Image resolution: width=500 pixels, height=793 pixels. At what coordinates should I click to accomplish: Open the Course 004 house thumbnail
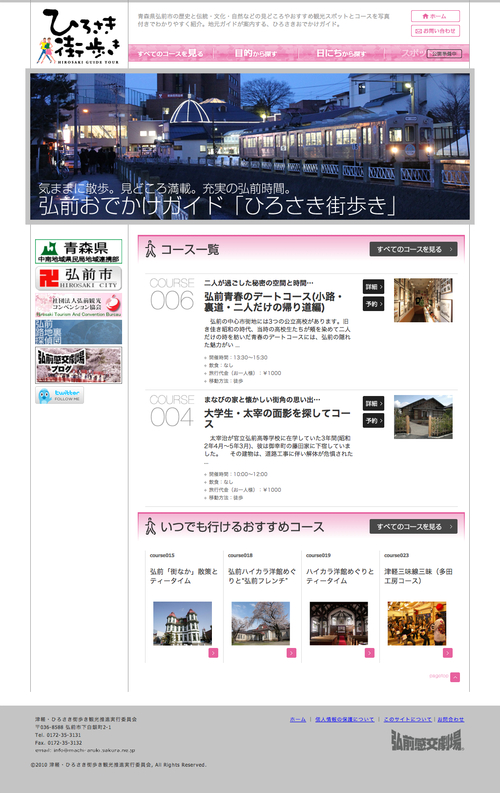click(x=423, y=417)
